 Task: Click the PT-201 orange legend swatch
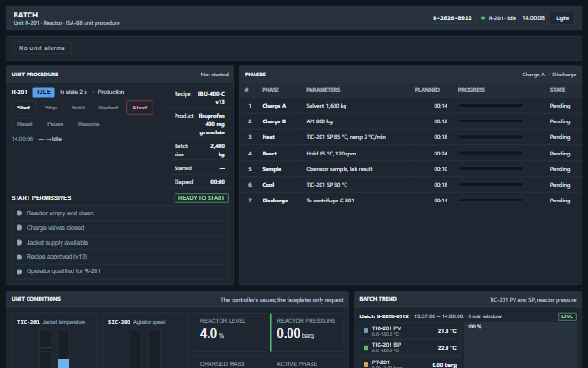click(x=366, y=364)
